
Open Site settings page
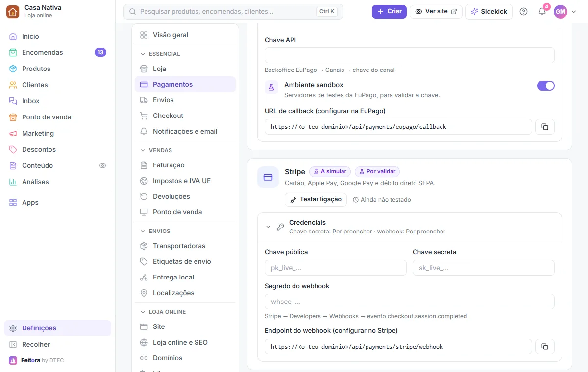pos(185,326)
